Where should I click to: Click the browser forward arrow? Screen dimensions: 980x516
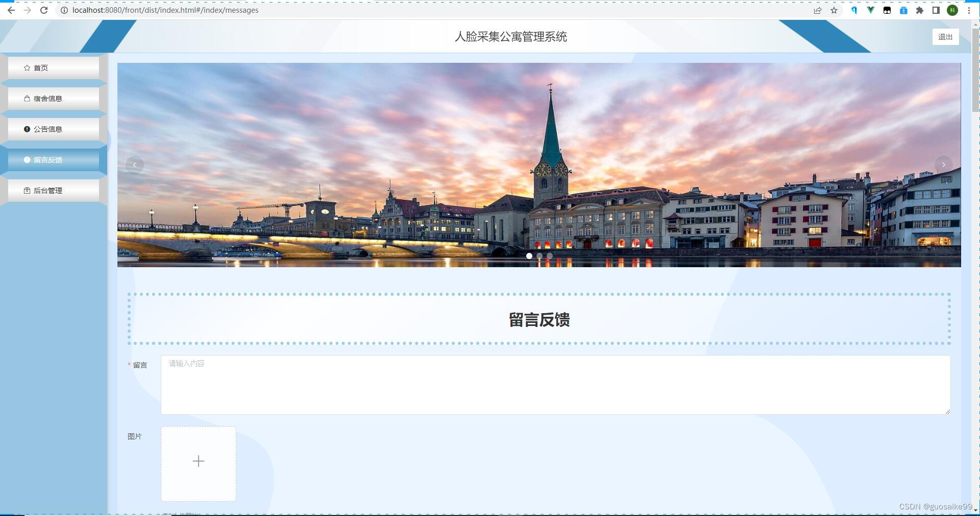[27, 10]
